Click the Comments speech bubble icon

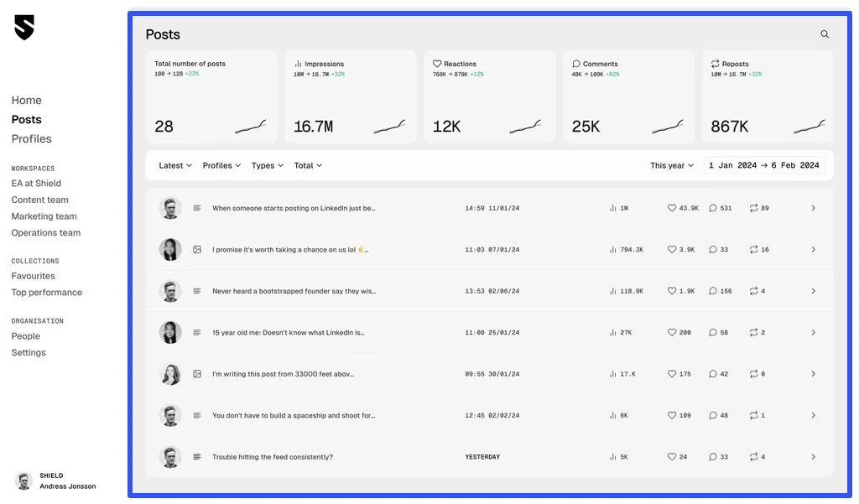pyautogui.click(x=575, y=63)
